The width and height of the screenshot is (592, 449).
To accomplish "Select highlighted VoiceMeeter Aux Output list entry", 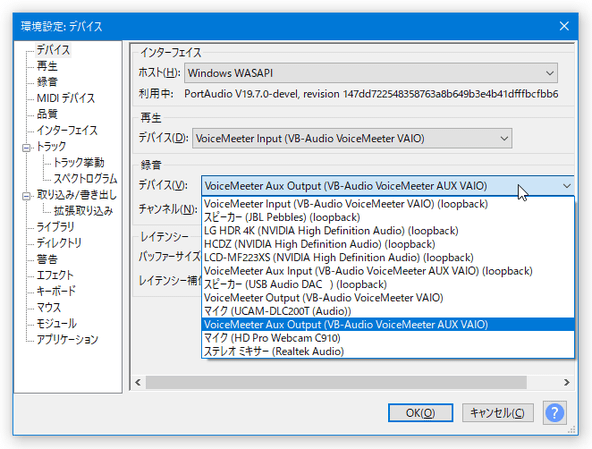I will coord(388,325).
